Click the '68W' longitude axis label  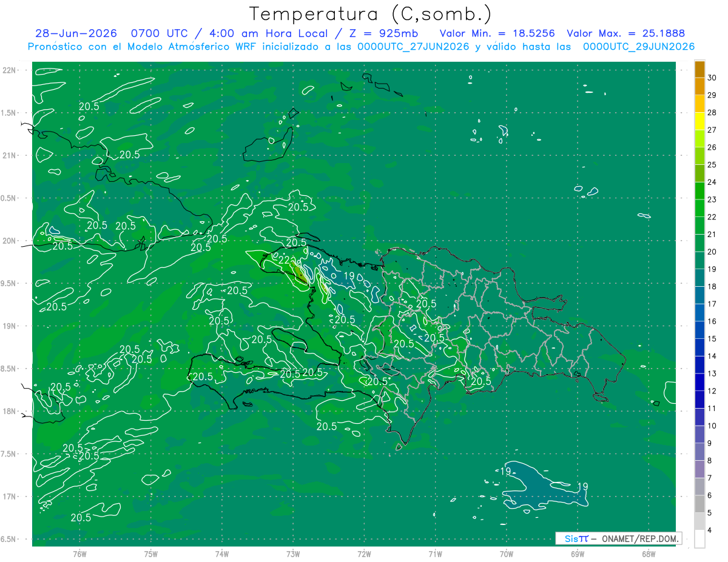(649, 554)
